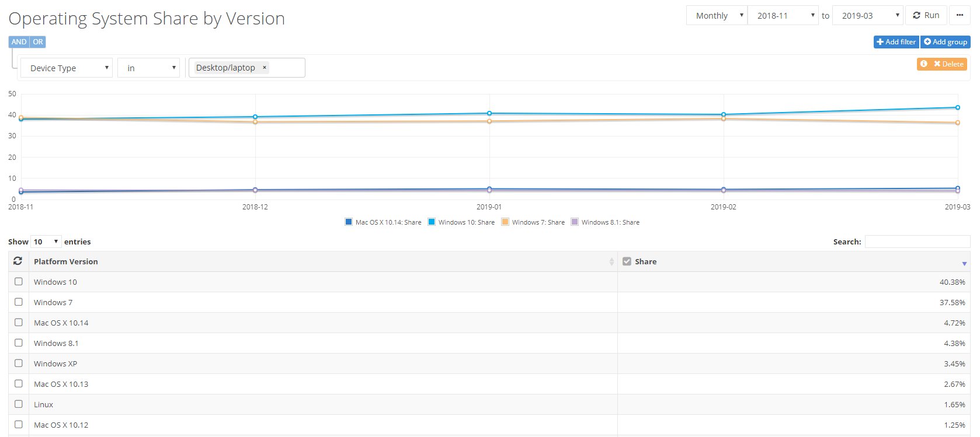The image size is (980, 437).
Task: Open the three-dots more options menu
Action: [960, 16]
